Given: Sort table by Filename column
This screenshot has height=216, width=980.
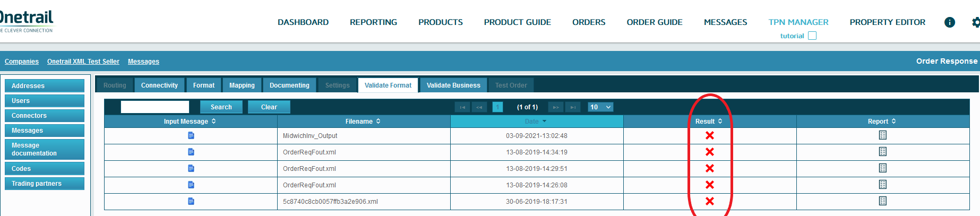Looking at the screenshot, I should tap(363, 122).
